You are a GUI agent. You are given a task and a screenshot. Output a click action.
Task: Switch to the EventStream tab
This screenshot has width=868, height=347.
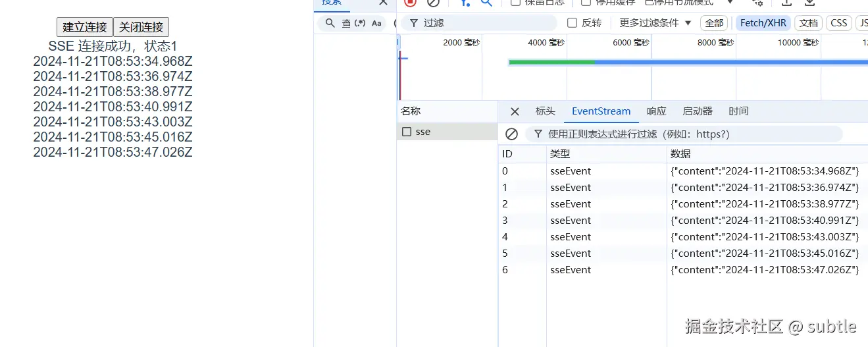[x=601, y=111]
